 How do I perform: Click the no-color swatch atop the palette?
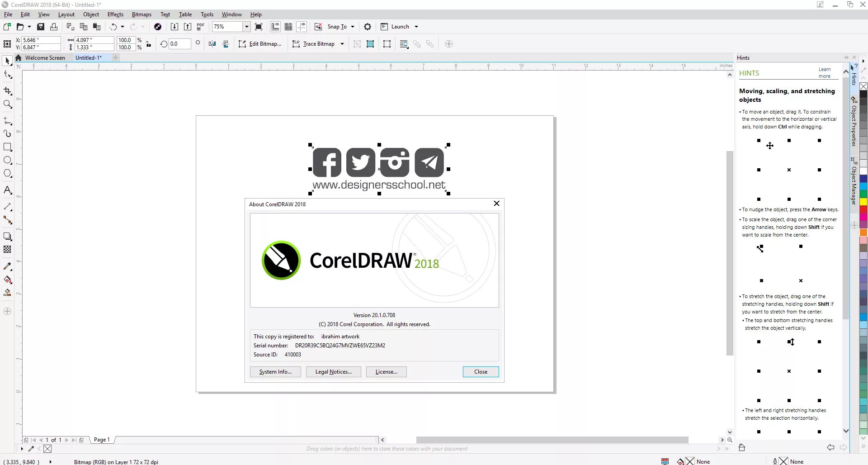point(863,86)
